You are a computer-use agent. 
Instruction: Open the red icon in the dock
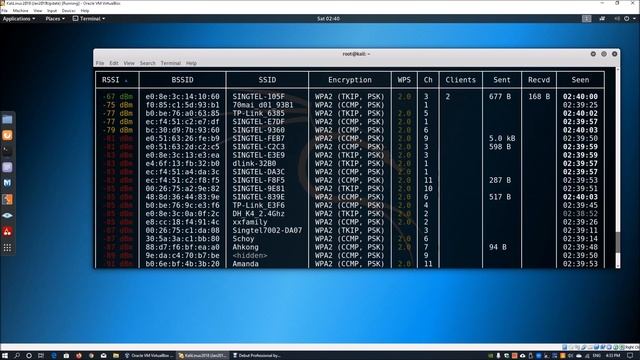(7, 231)
